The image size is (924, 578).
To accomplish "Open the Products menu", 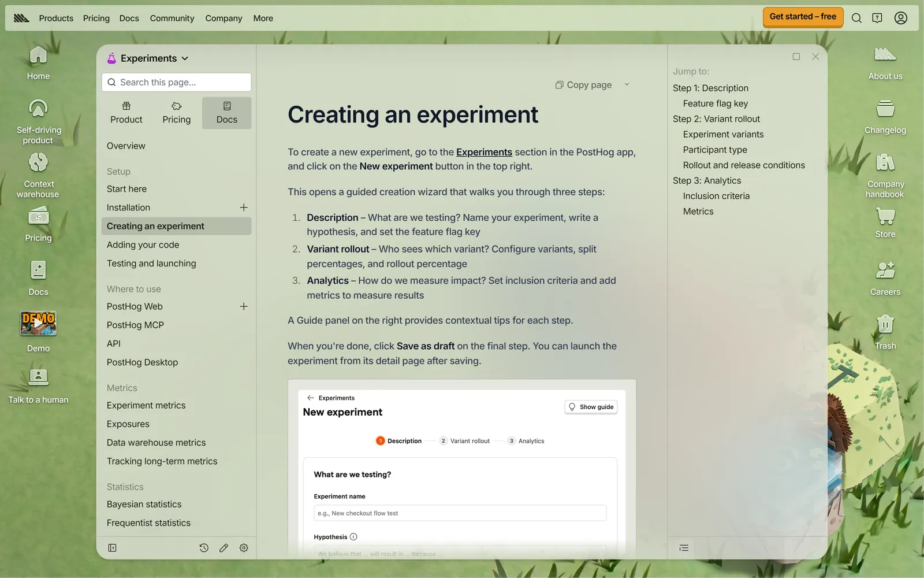I will pos(56,18).
